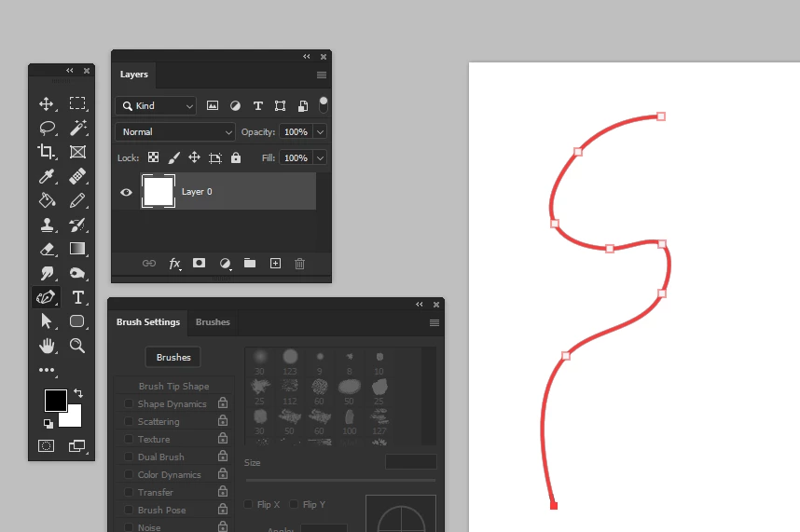Lock image pixels with brush icon
The width and height of the screenshot is (800, 532).
pyautogui.click(x=174, y=158)
